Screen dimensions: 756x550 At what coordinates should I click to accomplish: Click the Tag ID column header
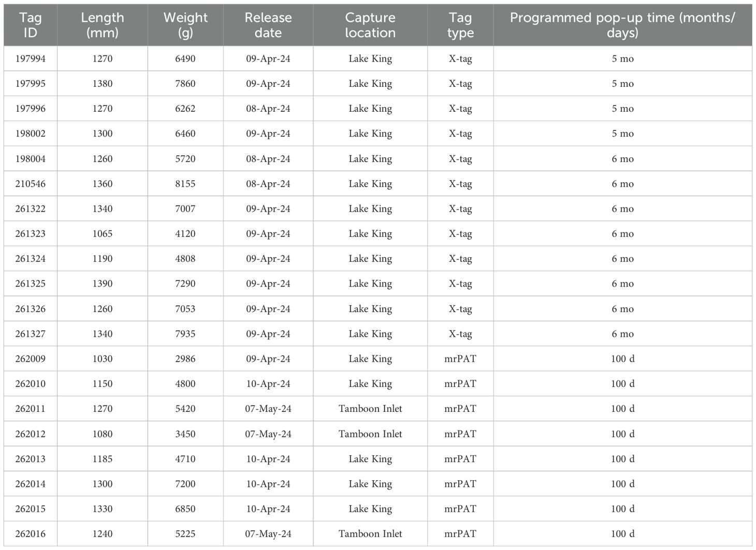point(30,25)
